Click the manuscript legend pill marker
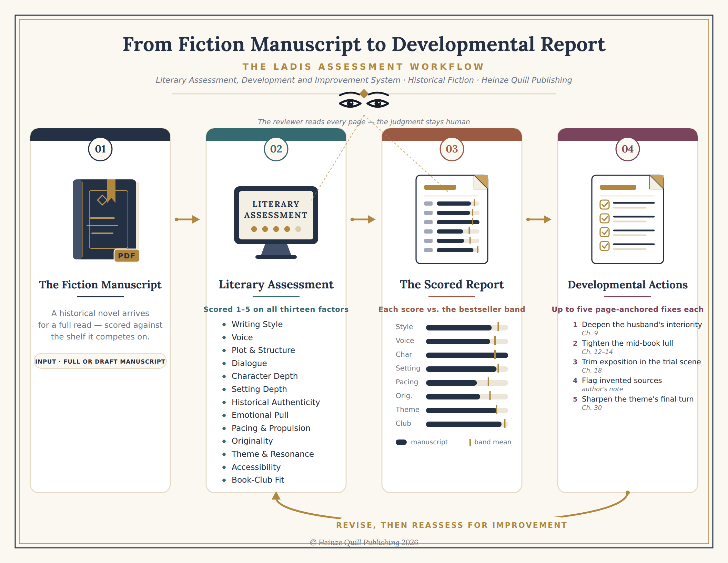The image size is (728, 563). pyautogui.click(x=401, y=442)
